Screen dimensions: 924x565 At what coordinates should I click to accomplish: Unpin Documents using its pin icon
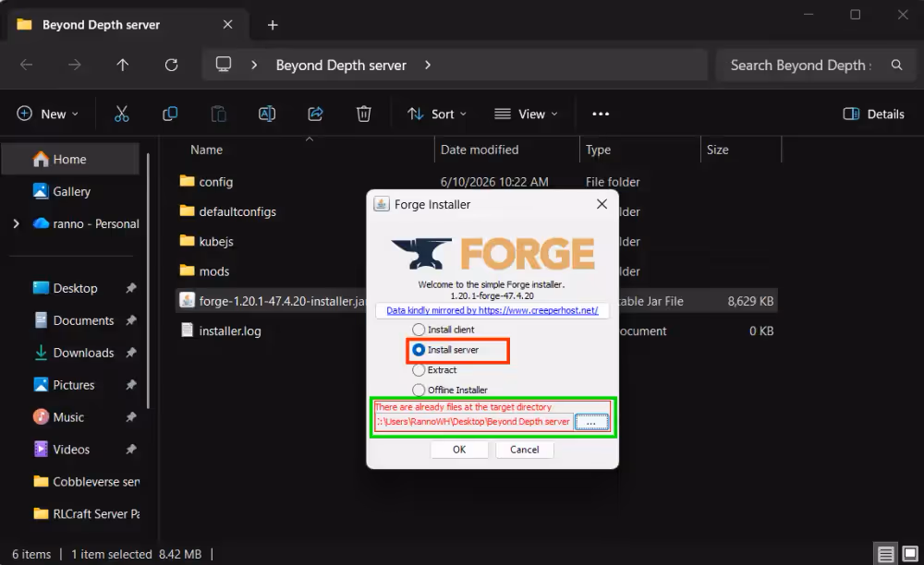[x=131, y=320]
